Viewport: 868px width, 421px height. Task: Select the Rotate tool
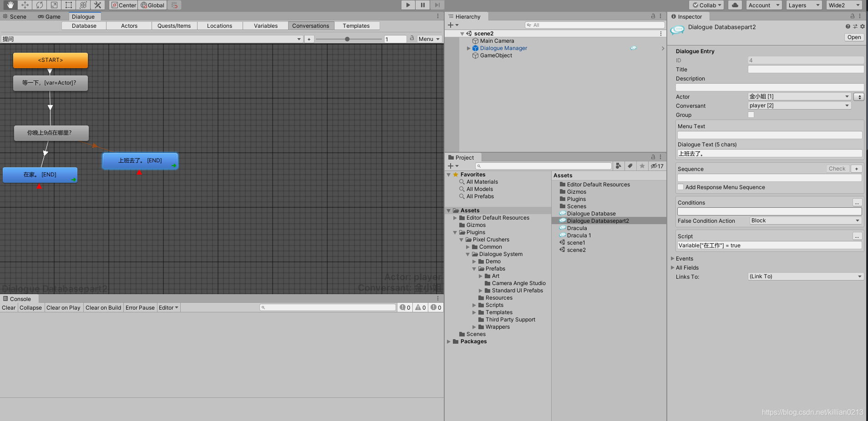pos(40,5)
